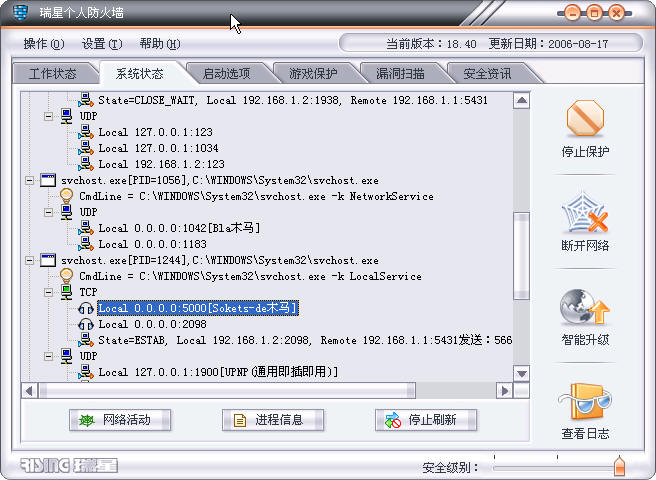The image size is (656, 480).
Task: Click network icon of Local 192.168.1.2:123
Action: point(86,164)
